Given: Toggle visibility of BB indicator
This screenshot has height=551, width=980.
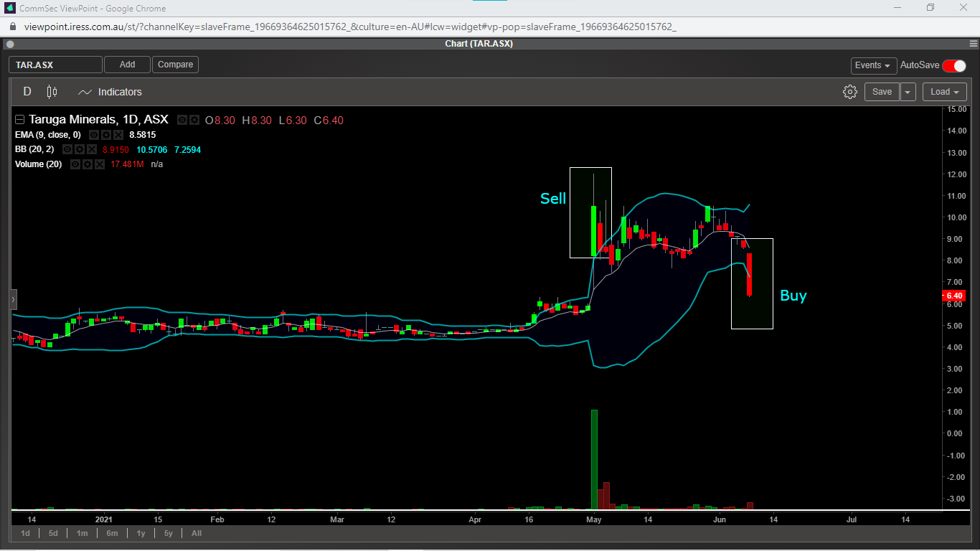Looking at the screenshot, I should pos(67,149).
